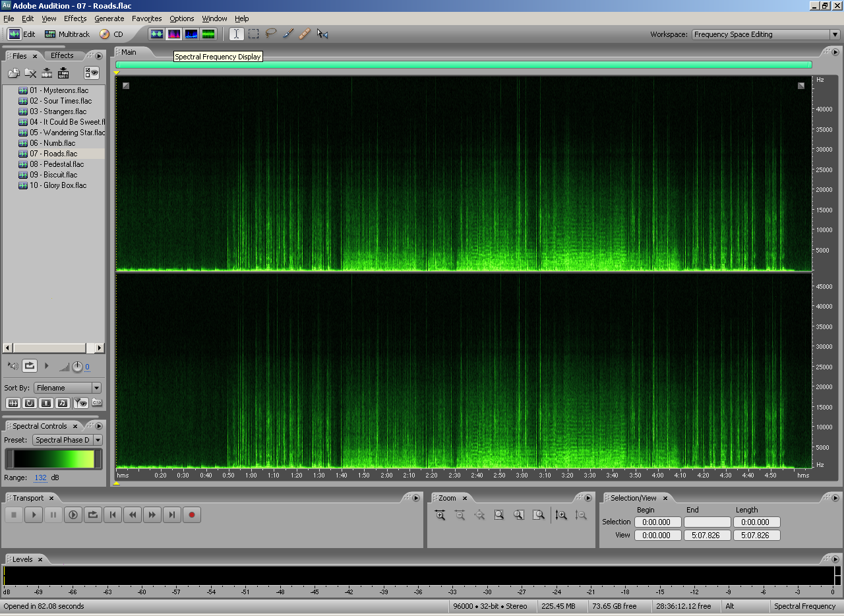The height and width of the screenshot is (616, 844).
Task: Click Play from Cursor to End (circled)
Action: click(x=73, y=514)
